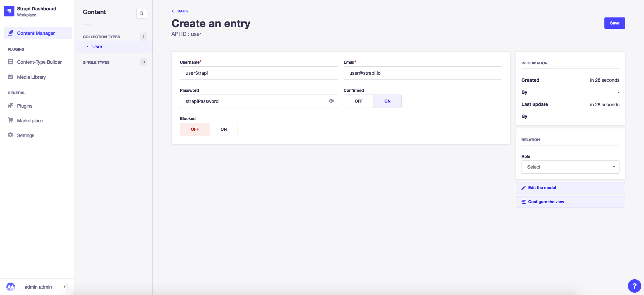Focus the Username input field

coord(259,73)
